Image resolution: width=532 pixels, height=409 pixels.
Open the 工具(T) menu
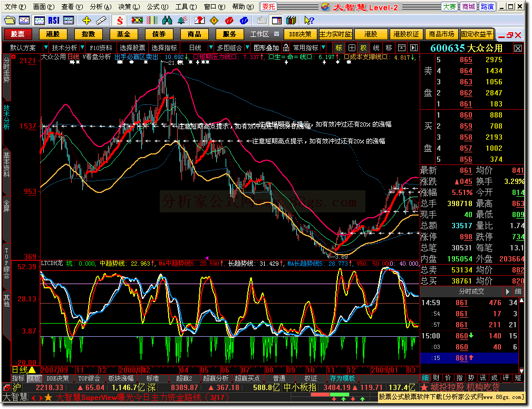point(186,7)
